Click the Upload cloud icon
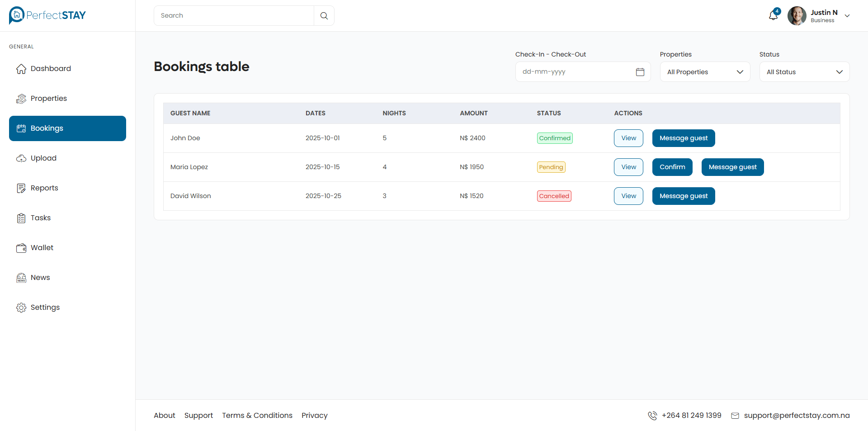 tap(21, 158)
